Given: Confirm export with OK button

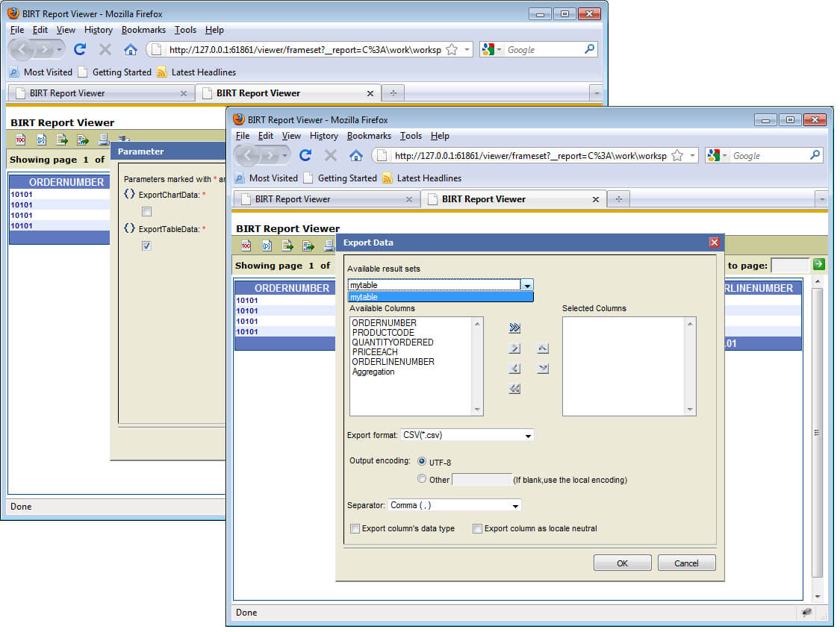Looking at the screenshot, I should (622, 563).
